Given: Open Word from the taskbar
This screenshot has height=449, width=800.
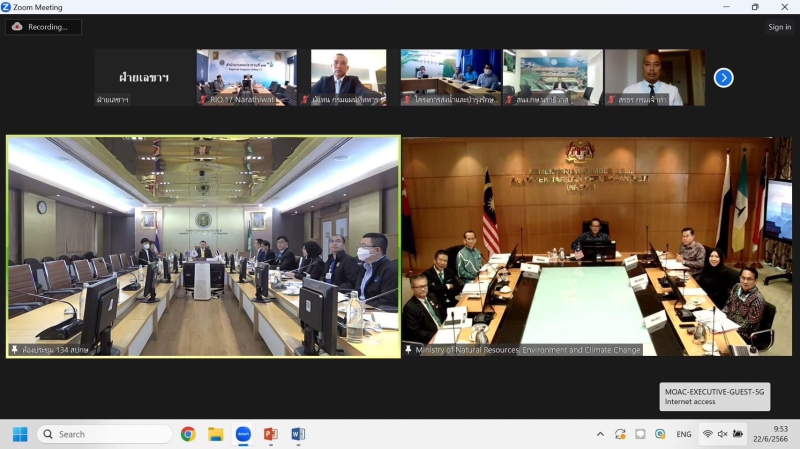Looking at the screenshot, I should click(x=297, y=434).
